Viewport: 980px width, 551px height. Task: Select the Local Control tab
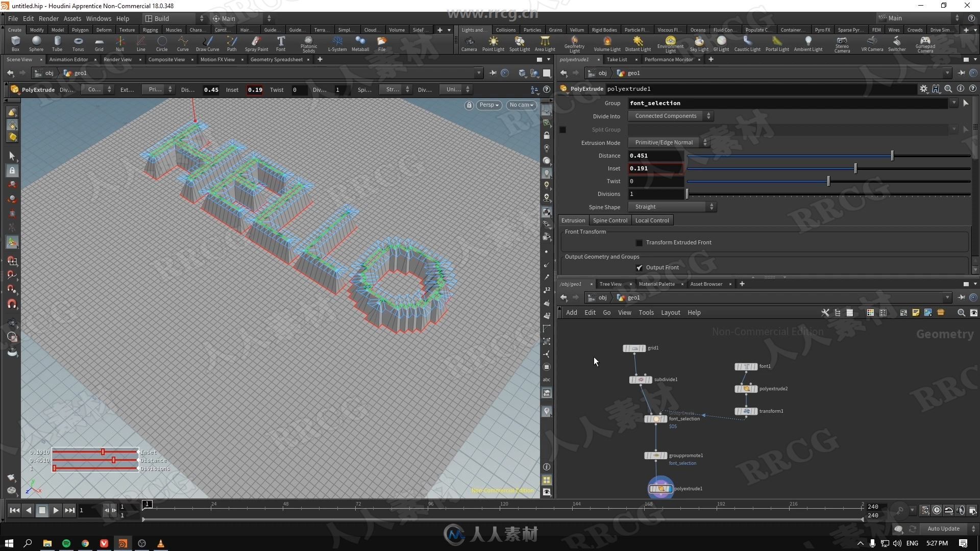(650, 220)
